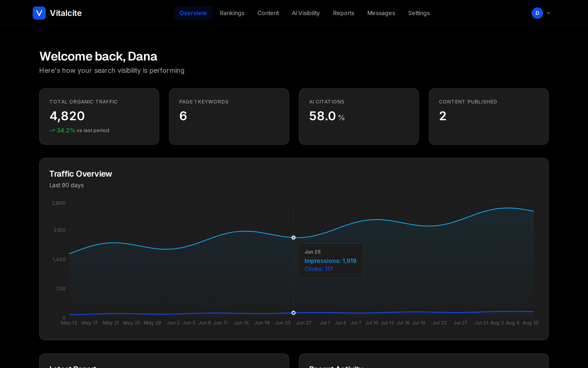Viewport: 588px width, 368px height.
Task: Click the Jun 15 axis label
Action: (241, 323)
